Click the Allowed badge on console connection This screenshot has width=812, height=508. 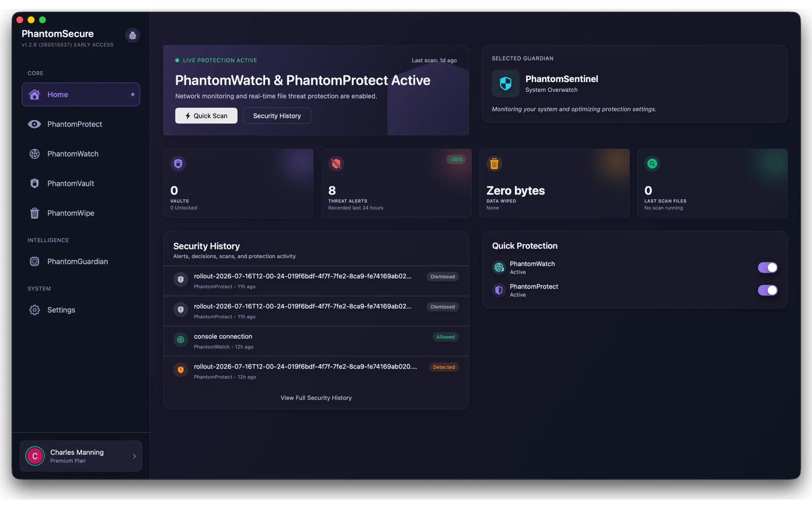tap(445, 337)
